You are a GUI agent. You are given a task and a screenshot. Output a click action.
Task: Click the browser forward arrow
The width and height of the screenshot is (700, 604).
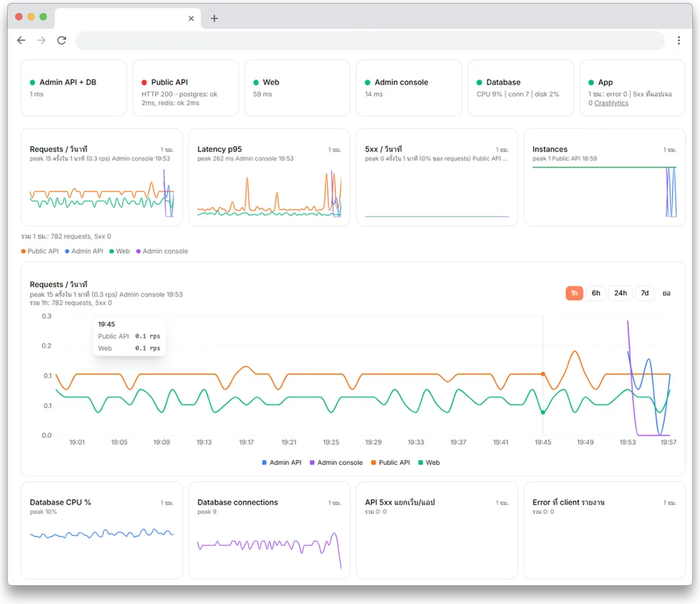[x=42, y=40]
